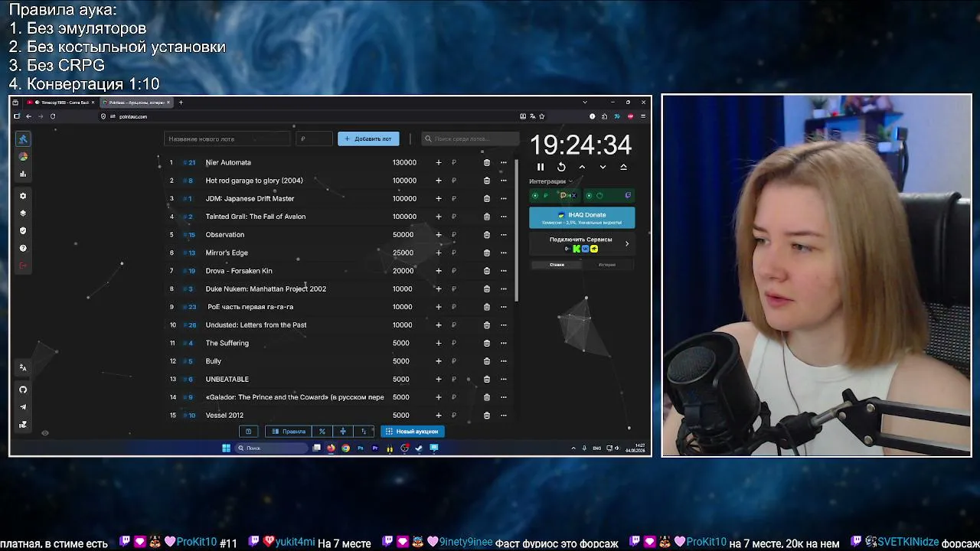The height and width of the screenshot is (551, 980).
Task: Click the IHAQ Donate banner
Action: [x=582, y=218]
